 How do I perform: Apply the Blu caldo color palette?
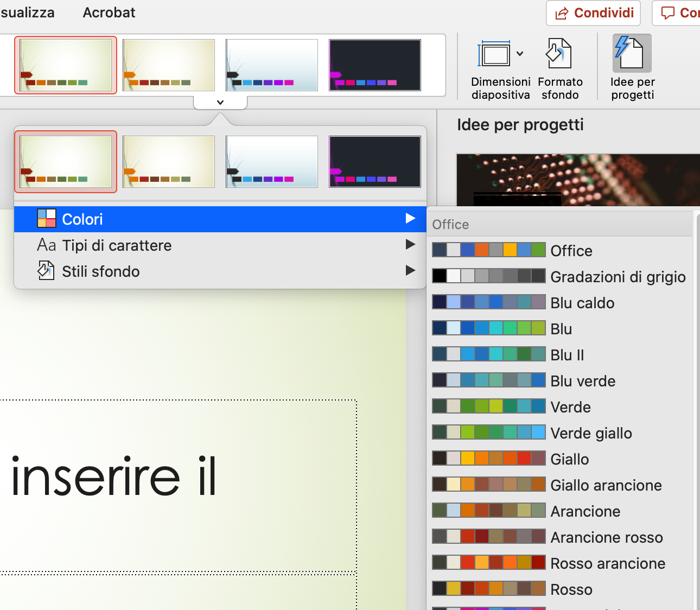[559, 302]
